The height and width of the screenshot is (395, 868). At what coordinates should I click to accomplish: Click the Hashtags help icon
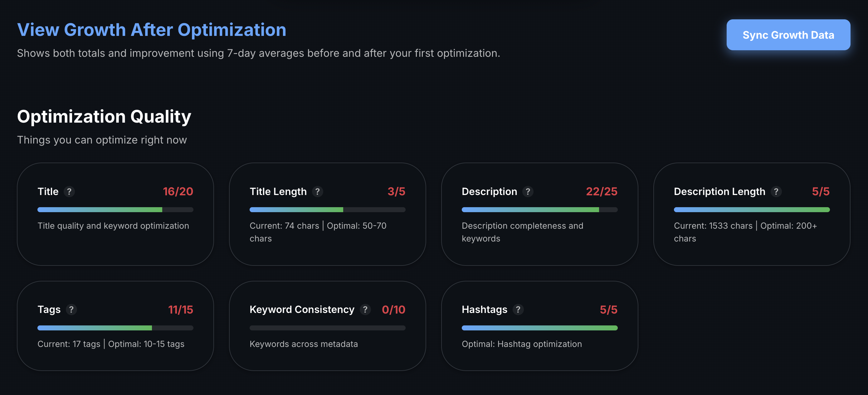coord(518,310)
